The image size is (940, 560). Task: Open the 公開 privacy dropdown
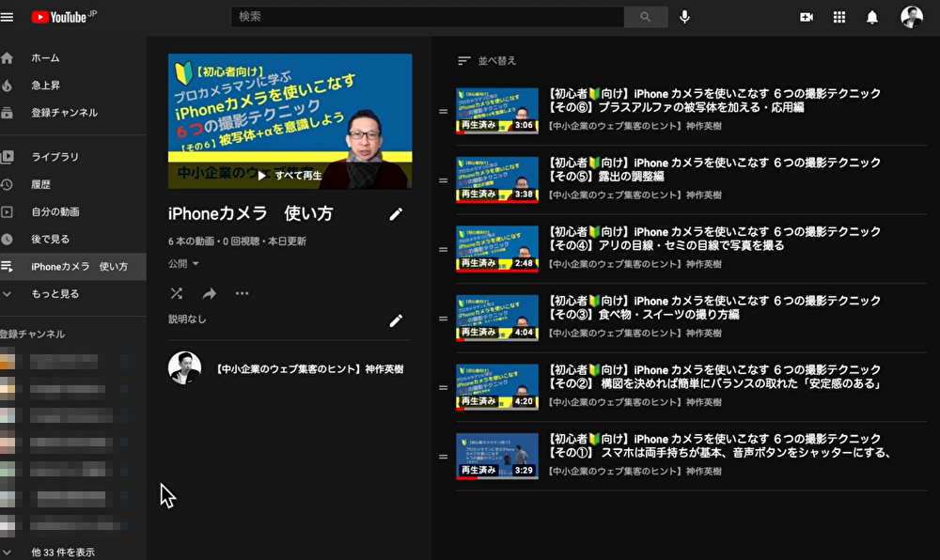(x=183, y=263)
